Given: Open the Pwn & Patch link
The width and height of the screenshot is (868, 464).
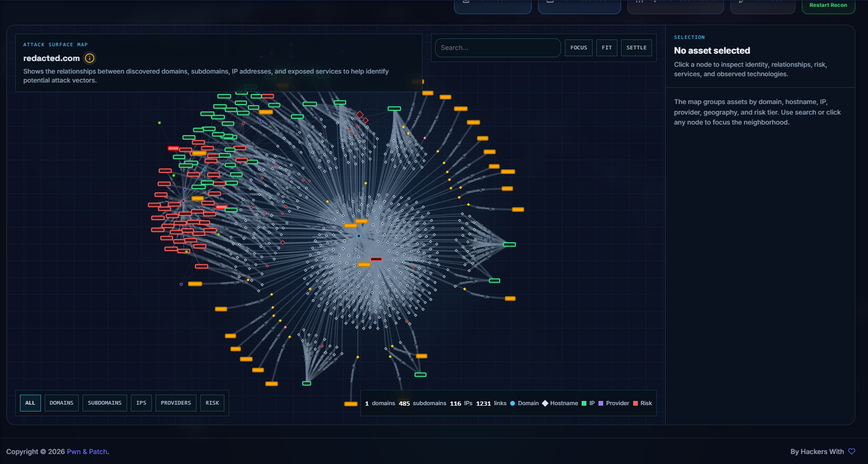Looking at the screenshot, I should click(x=87, y=451).
